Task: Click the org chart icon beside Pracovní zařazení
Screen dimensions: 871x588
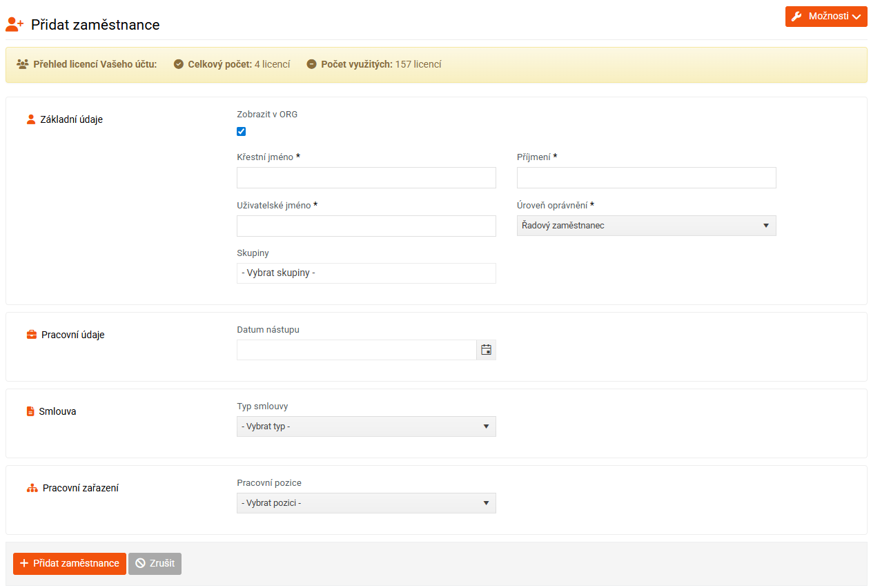Action: [x=32, y=488]
